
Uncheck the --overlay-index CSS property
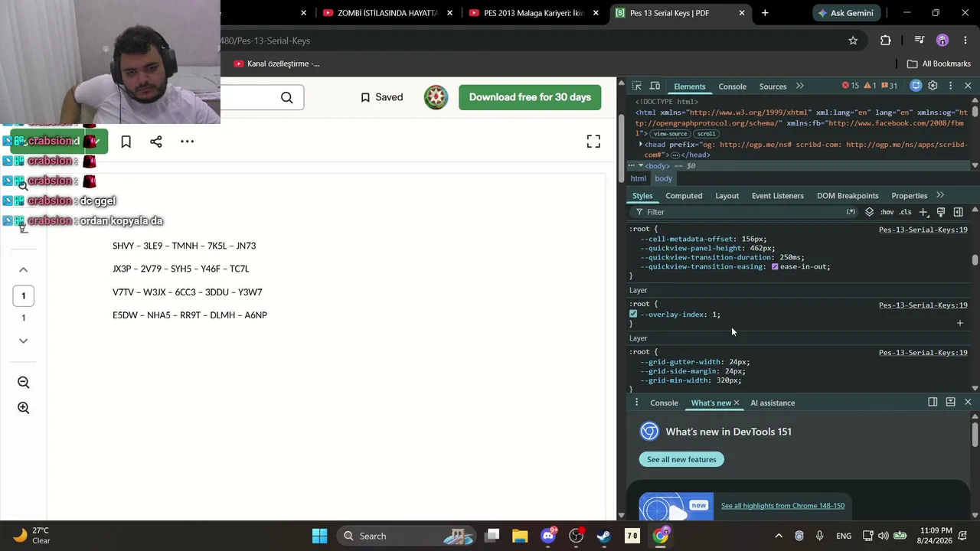pos(633,315)
